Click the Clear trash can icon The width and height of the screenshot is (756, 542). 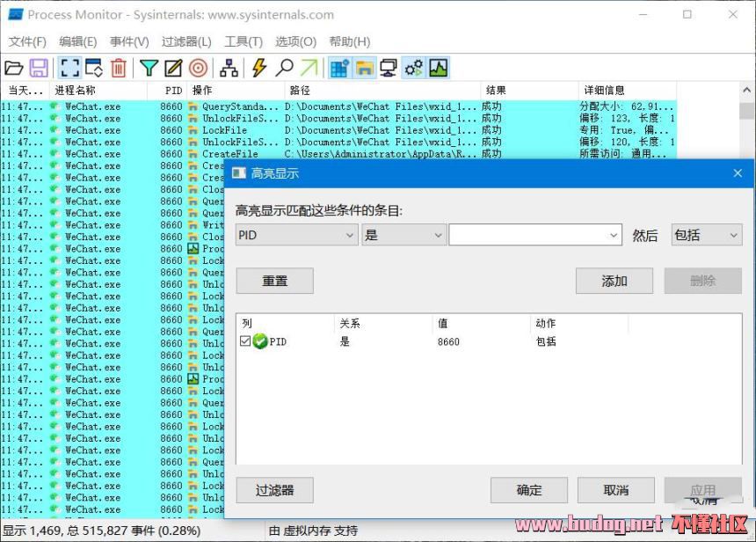119,68
